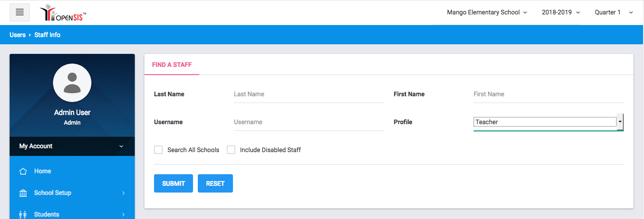Check the Include Disabled Staff box

coord(231,150)
